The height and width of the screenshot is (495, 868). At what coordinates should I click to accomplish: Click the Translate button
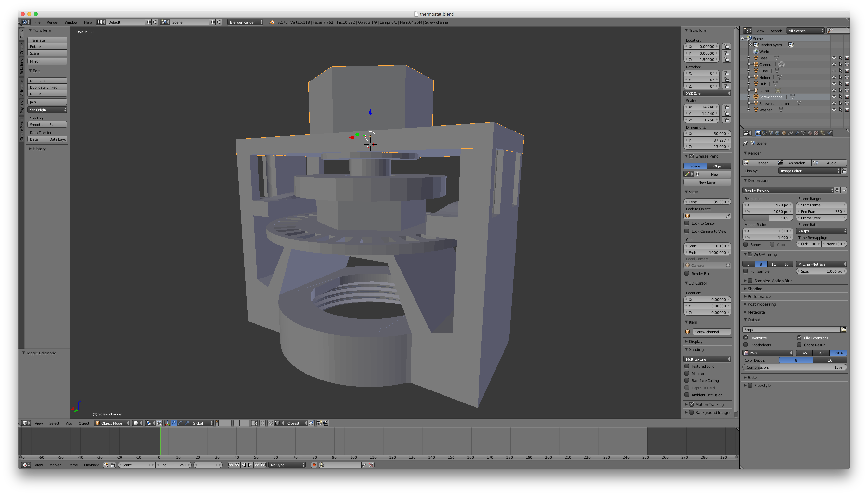click(x=47, y=40)
